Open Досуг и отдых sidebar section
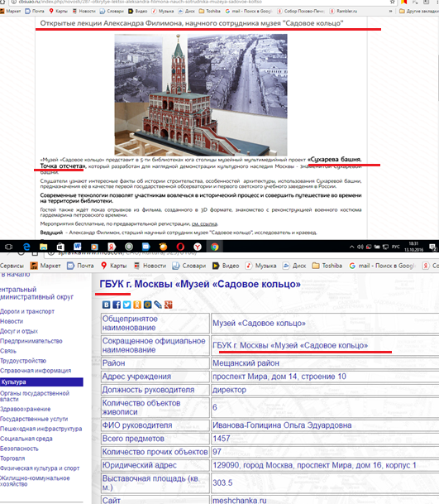This screenshot has width=439, height=504. (x=19, y=331)
